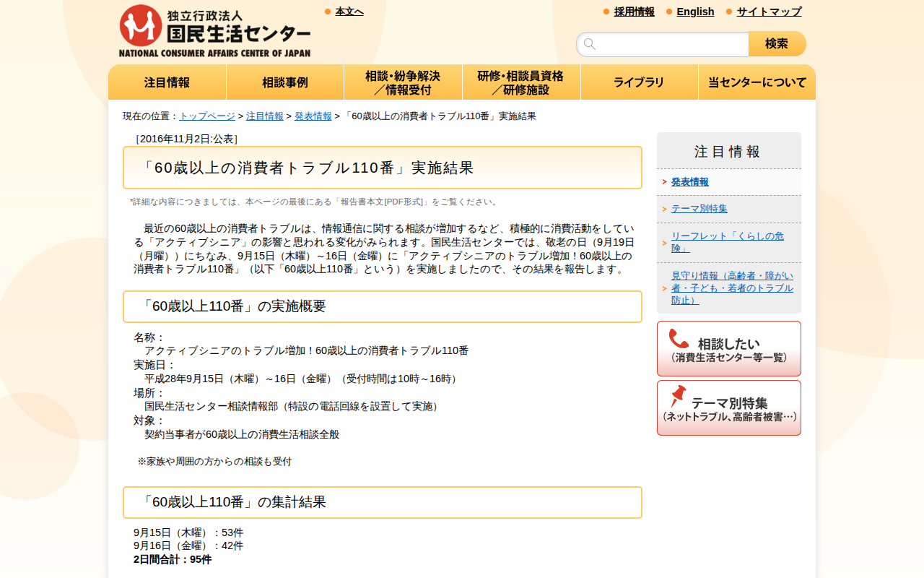The image size is (924, 578).
Task: Click the 注目情報 sidebar heading
Action: 728,152
